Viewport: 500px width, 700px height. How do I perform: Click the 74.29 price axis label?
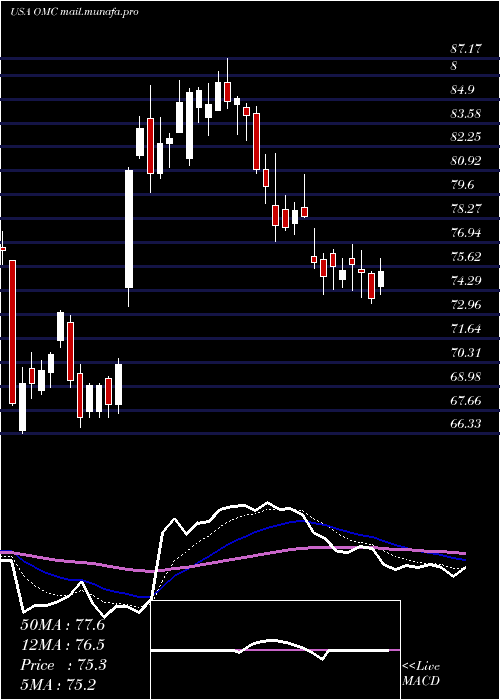466,281
